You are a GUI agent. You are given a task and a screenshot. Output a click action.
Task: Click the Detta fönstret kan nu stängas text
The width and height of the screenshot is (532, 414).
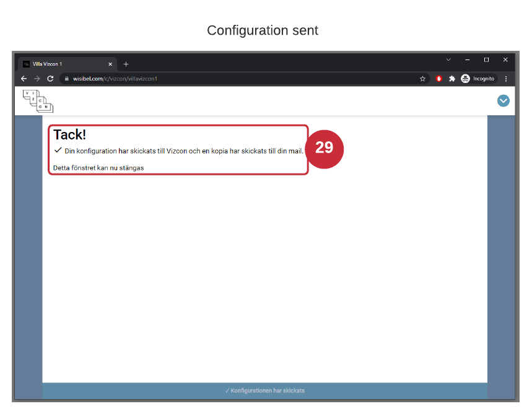(x=98, y=167)
